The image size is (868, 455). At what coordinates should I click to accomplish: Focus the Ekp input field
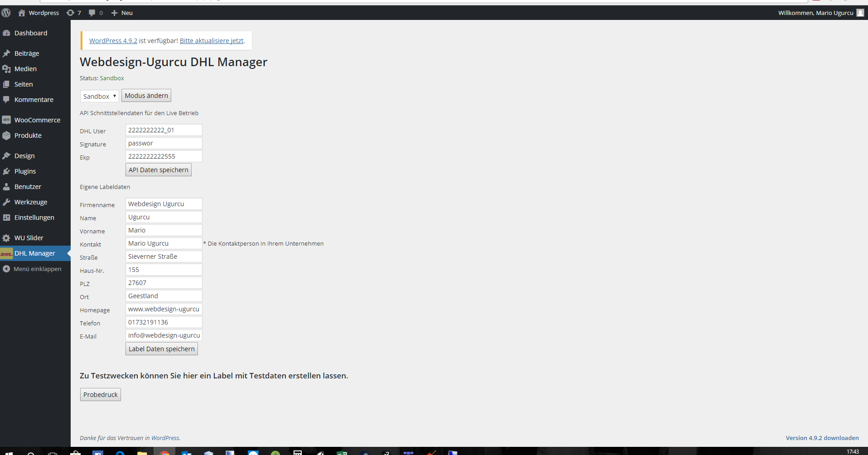pos(164,156)
